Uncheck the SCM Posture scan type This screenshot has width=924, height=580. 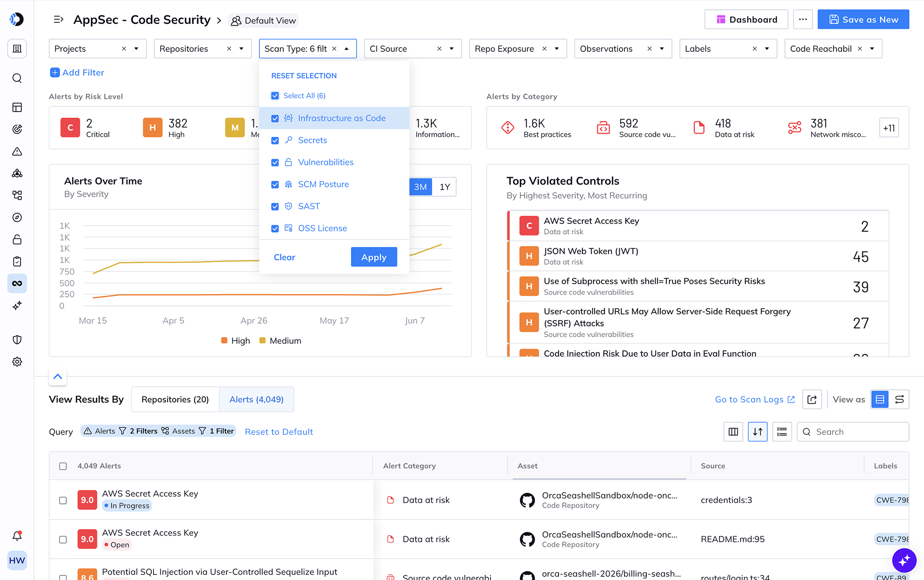click(275, 184)
